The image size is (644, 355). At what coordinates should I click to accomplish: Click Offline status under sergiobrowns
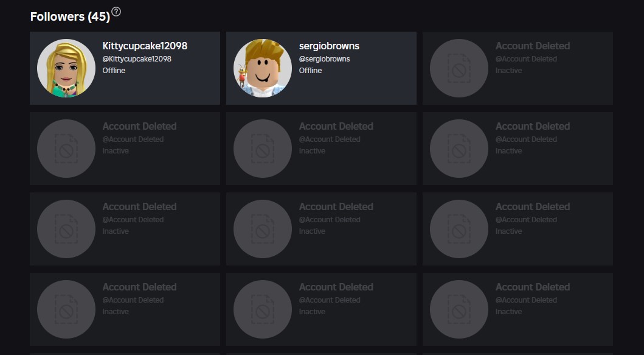click(x=310, y=71)
